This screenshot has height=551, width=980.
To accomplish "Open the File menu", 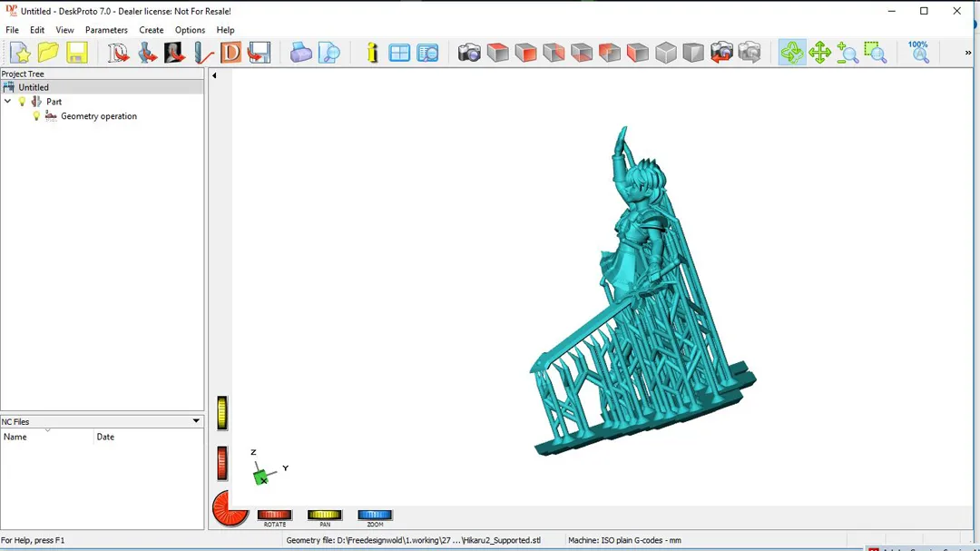I will (x=12, y=30).
